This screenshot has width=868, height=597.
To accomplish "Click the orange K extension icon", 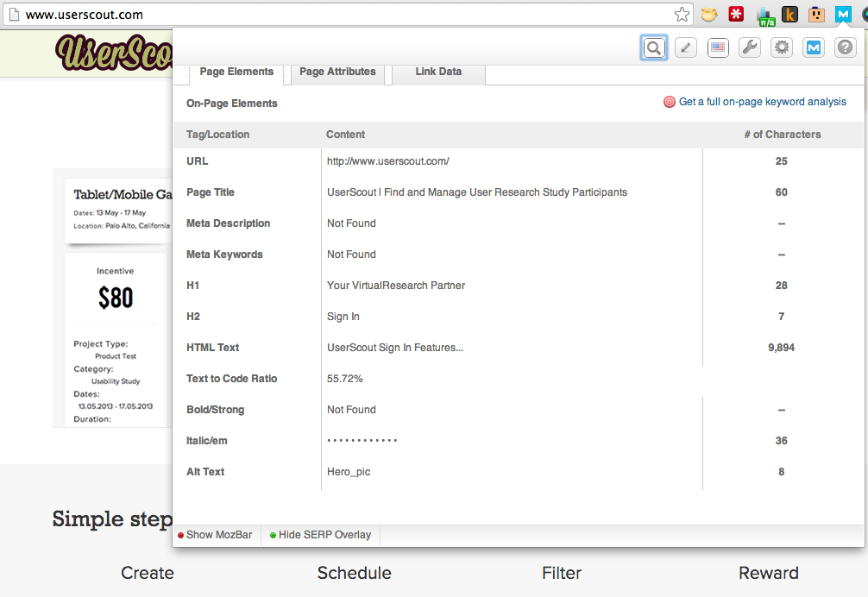I will (790, 15).
